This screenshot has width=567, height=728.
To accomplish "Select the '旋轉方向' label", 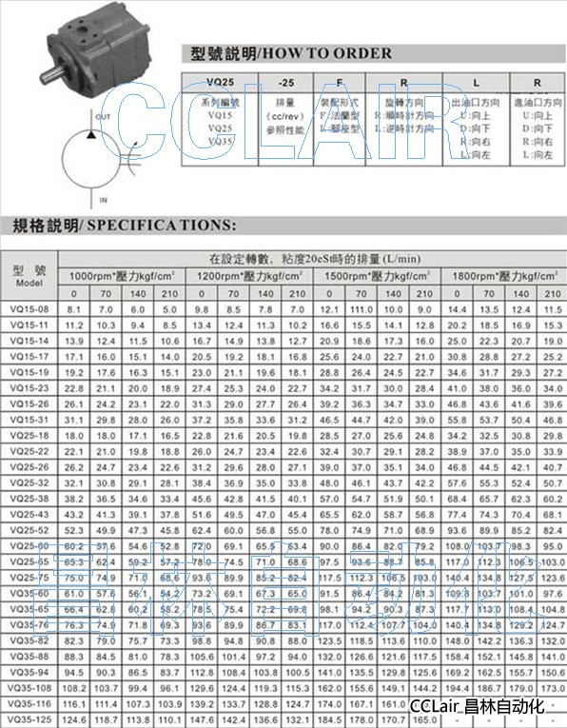I will pyautogui.click(x=404, y=103).
